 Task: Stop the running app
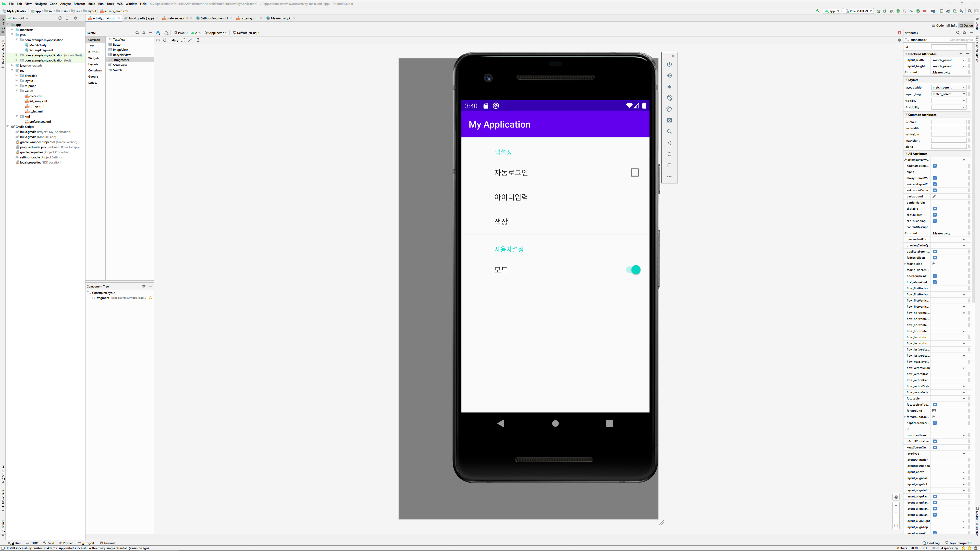click(x=924, y=11)
